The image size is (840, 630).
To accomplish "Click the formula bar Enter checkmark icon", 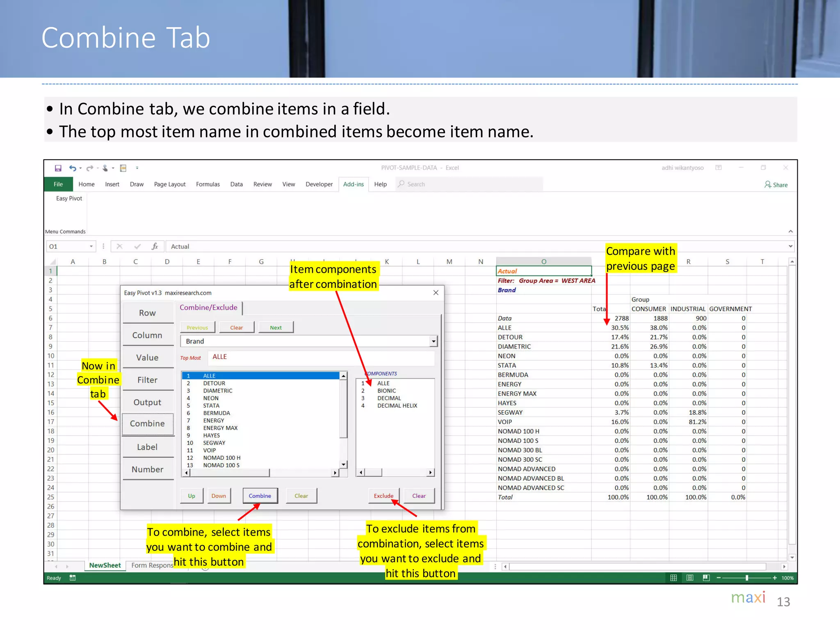I will 137,246.
